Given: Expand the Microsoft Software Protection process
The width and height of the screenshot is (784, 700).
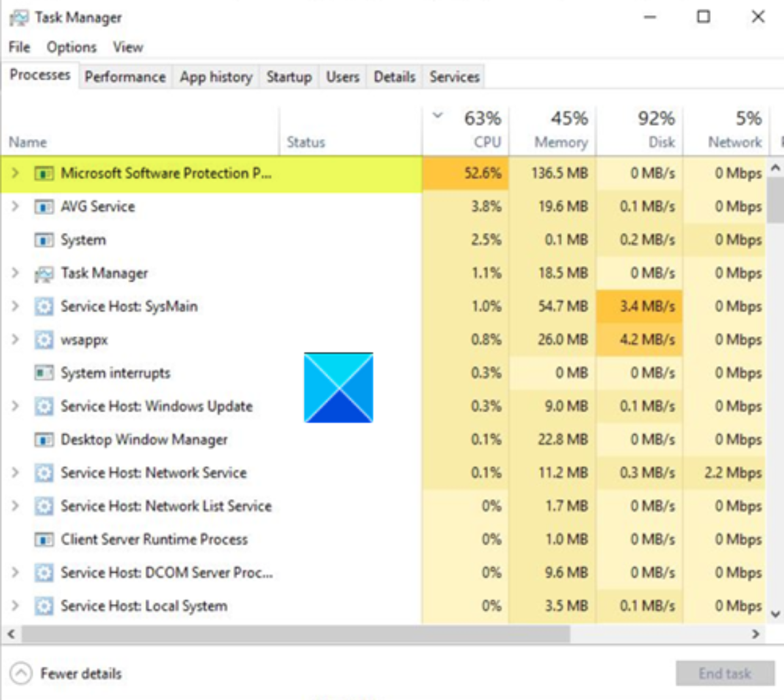Looking at the screenshot, I should [15, 173].
